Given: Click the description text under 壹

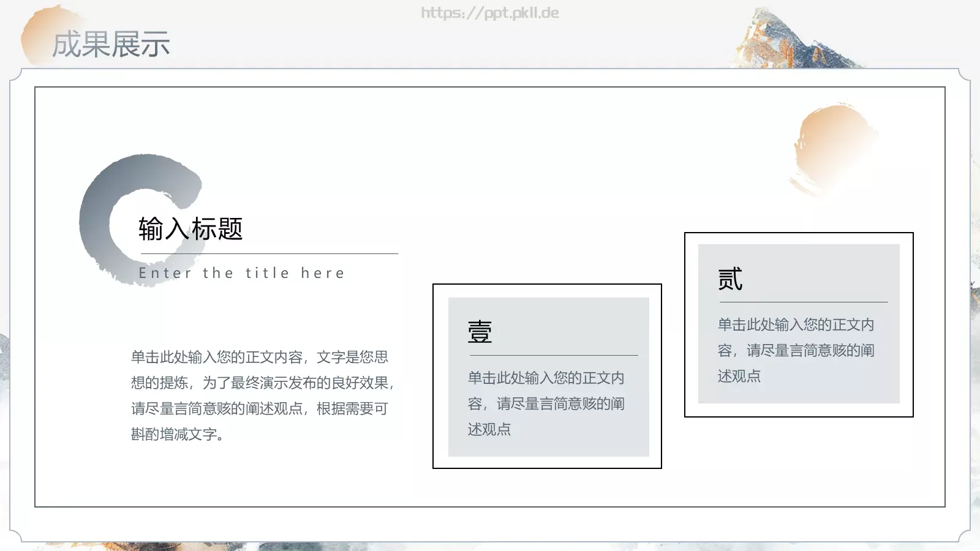Looking at the screenshot, I should [546, 403].
